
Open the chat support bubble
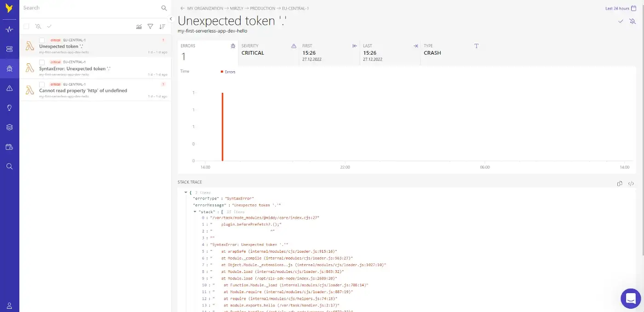click(631, 298)
